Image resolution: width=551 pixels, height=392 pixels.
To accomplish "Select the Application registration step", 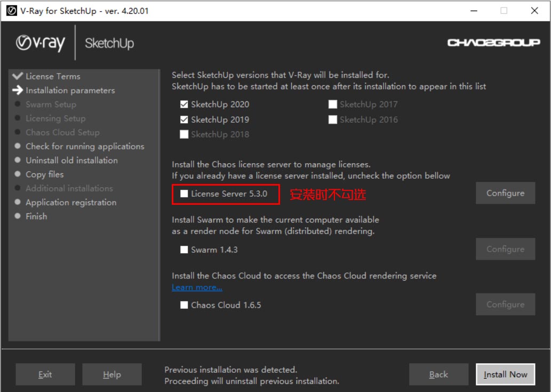I will click(x=71, y=202).
